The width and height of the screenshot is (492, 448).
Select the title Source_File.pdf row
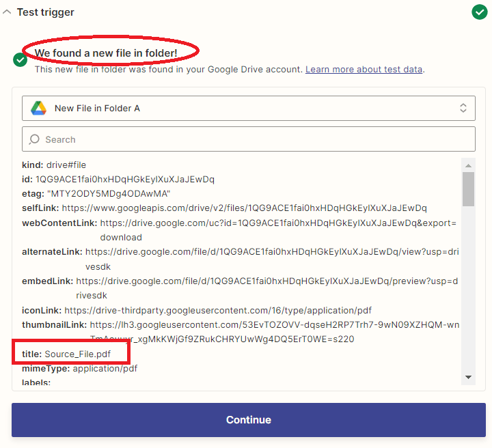77,354
